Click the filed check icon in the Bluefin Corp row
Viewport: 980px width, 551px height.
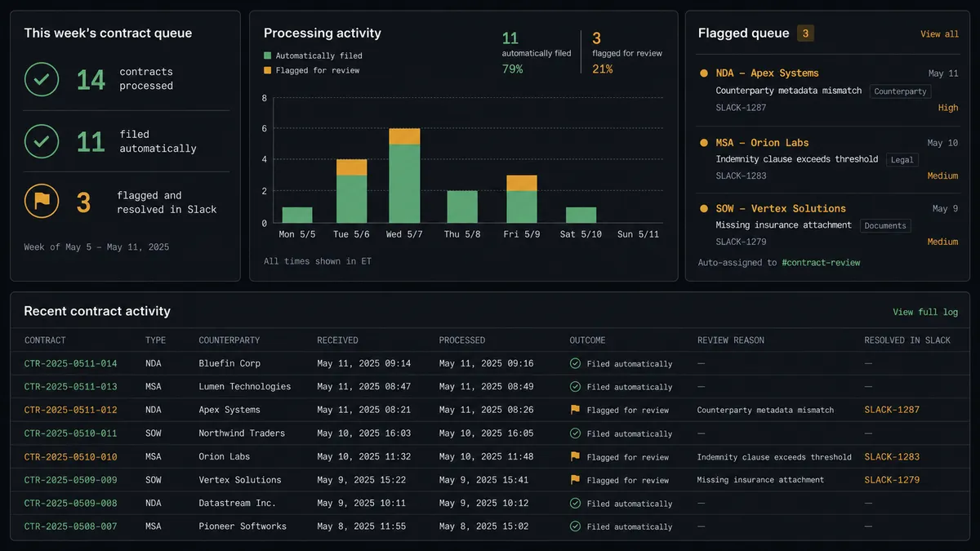pyautogui.click(x=575, y=363)
